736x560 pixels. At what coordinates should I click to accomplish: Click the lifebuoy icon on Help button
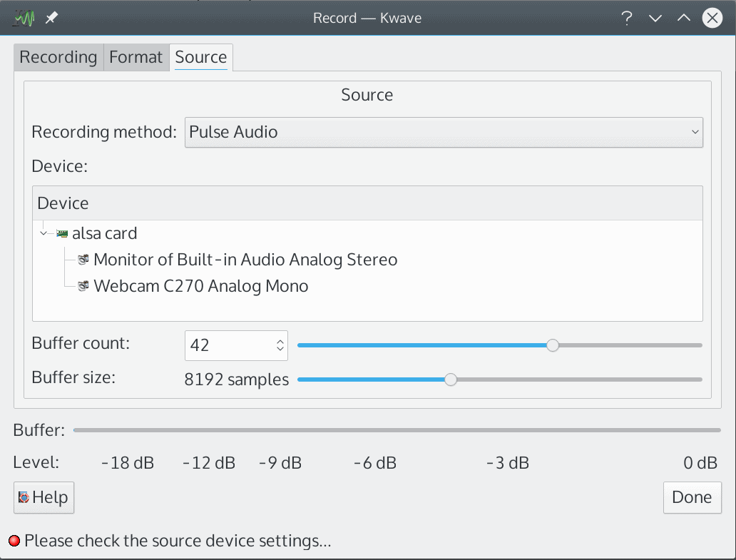(x=24, y=497)
